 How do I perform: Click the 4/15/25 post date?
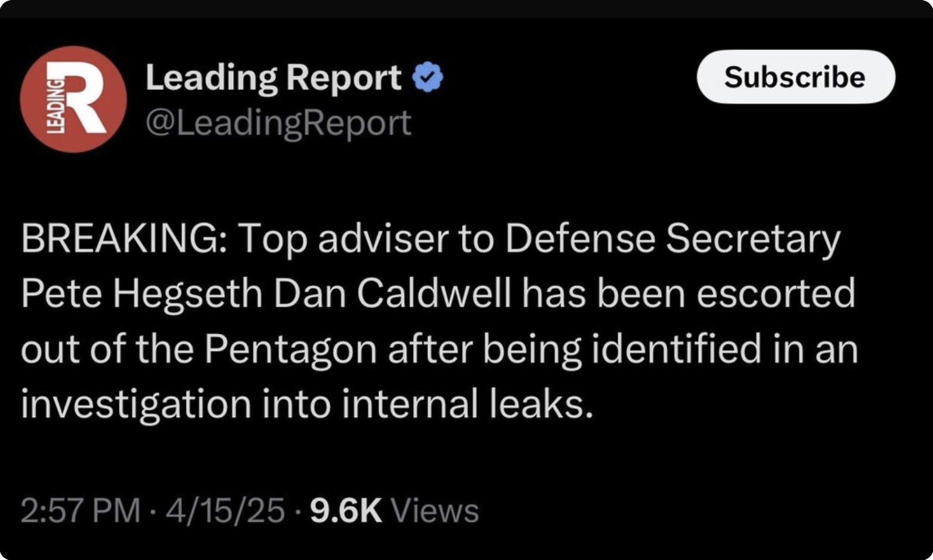pos(225,511)
